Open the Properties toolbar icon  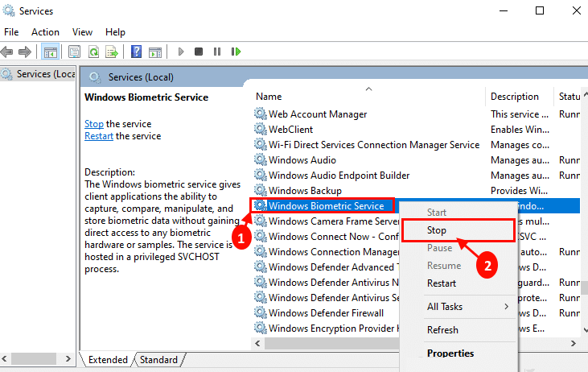74,52
